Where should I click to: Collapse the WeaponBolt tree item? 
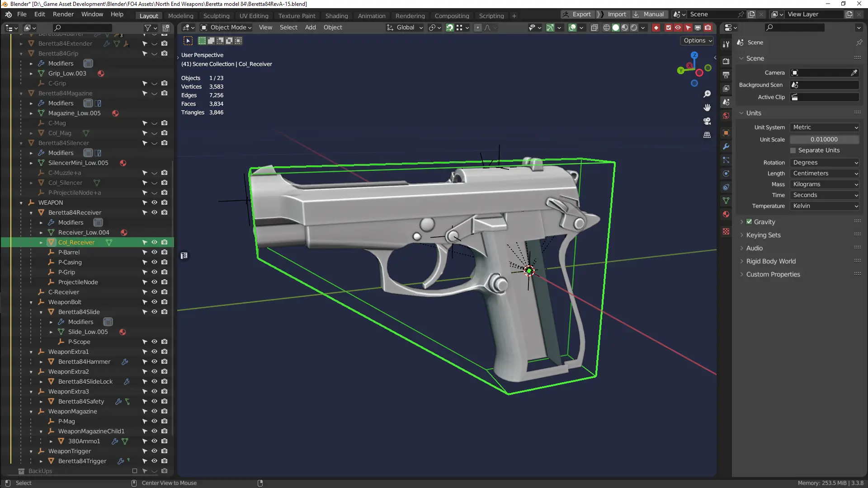point(31,302)
